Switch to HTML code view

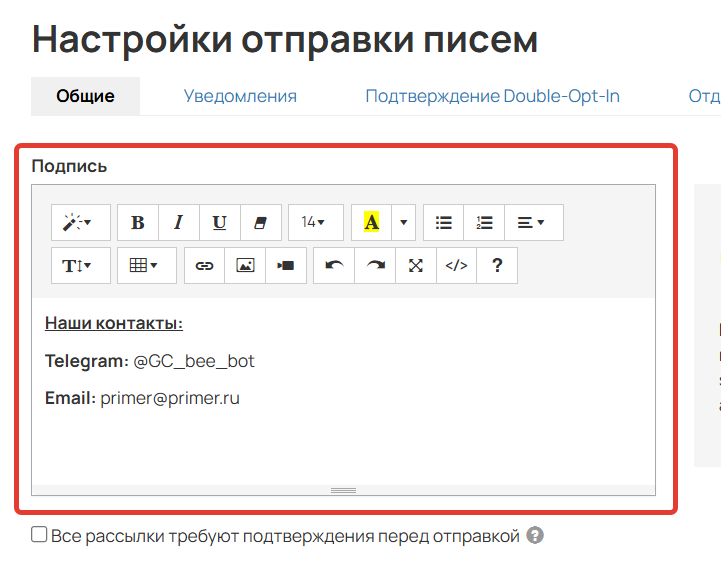457,265
